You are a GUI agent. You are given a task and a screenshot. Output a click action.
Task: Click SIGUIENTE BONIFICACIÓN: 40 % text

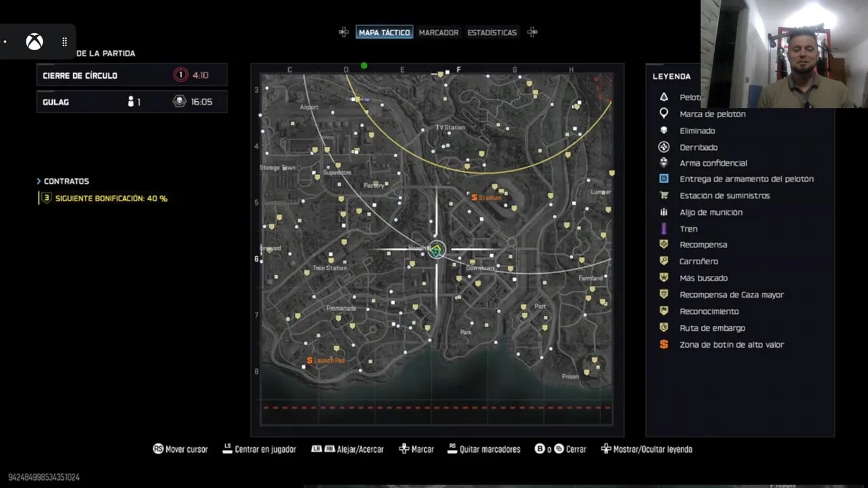(x=111, y=199)
